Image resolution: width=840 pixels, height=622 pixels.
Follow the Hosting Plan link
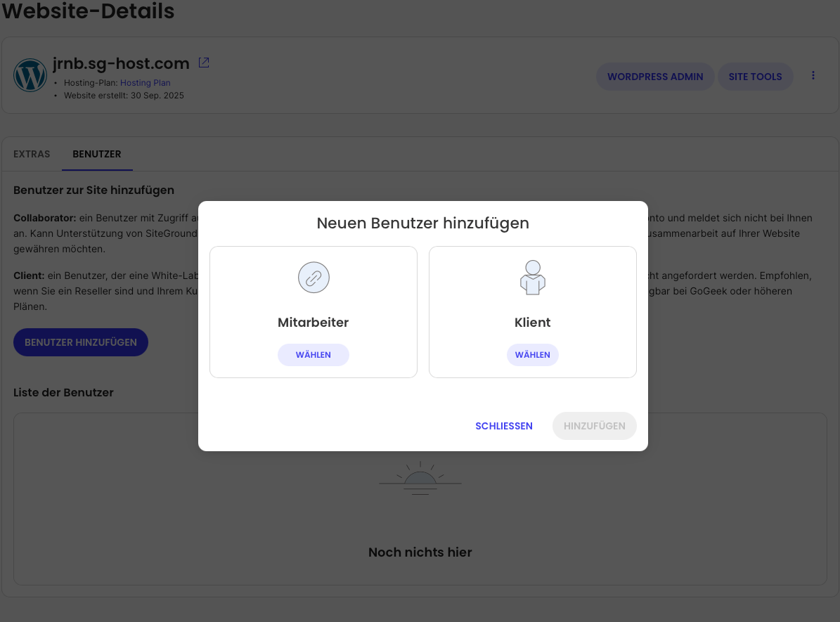[146, 83]
